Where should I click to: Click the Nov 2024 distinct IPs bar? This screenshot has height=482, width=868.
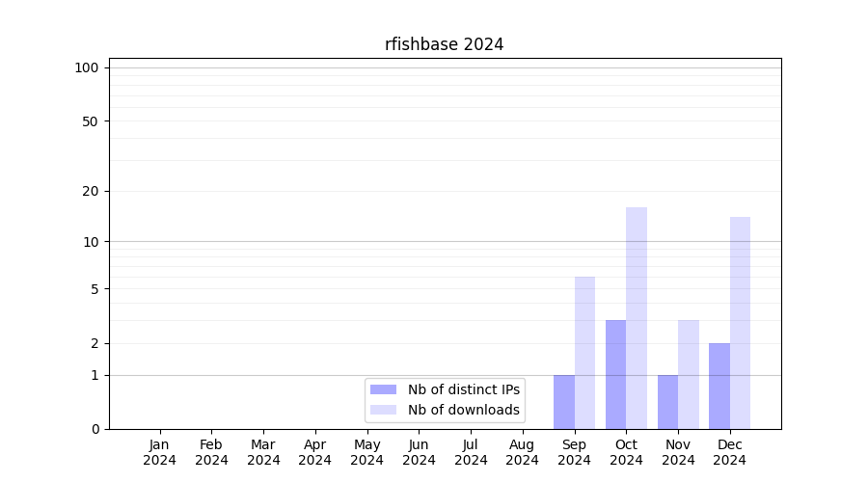667,402
